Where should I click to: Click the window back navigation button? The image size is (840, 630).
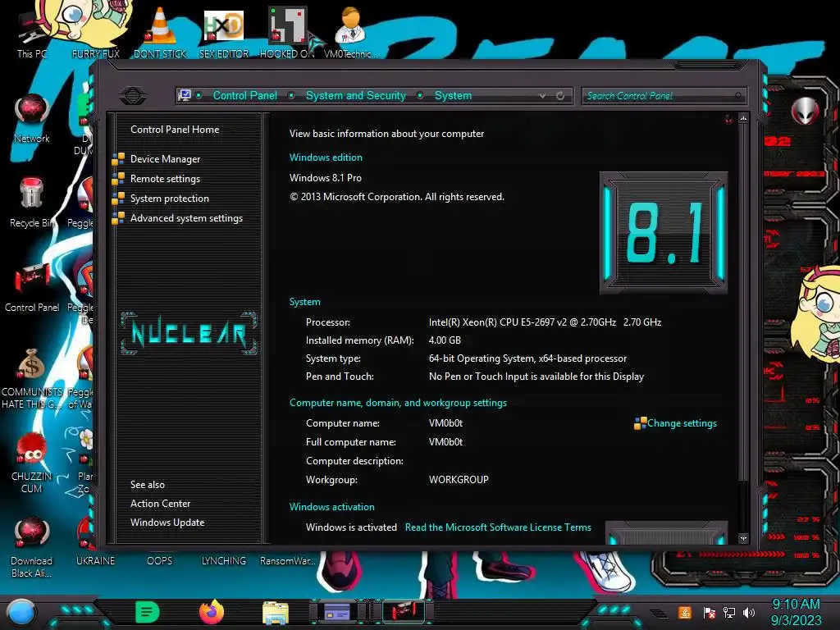(133, 96)
